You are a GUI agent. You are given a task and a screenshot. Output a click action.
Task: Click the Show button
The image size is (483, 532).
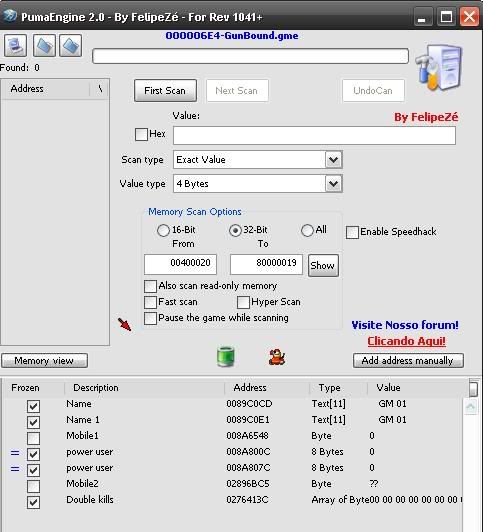coord(323,265)
